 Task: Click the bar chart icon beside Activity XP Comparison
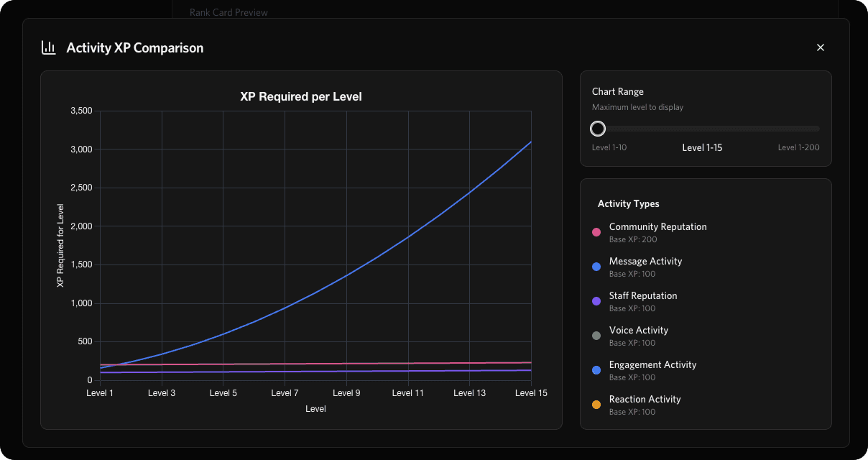(49, 48)
